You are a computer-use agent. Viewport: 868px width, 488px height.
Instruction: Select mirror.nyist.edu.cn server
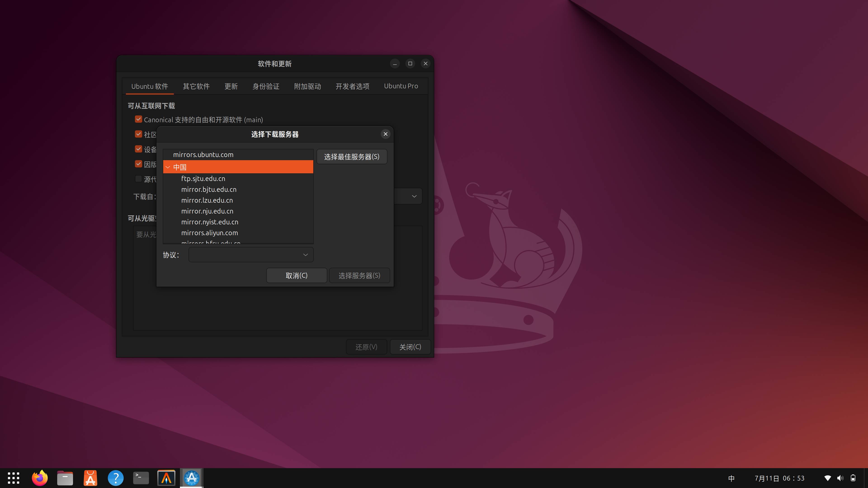click(238, 222)
